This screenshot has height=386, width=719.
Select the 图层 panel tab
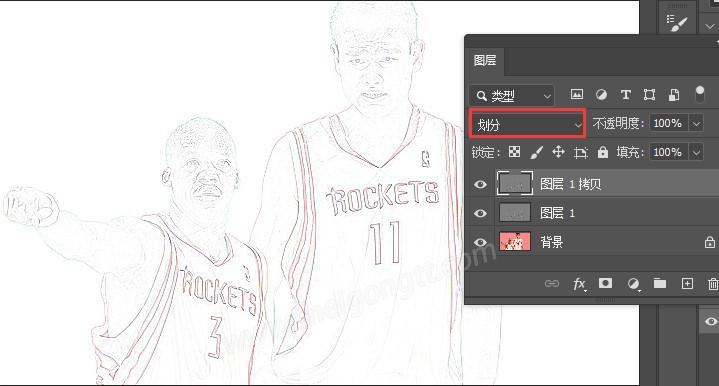485,61
